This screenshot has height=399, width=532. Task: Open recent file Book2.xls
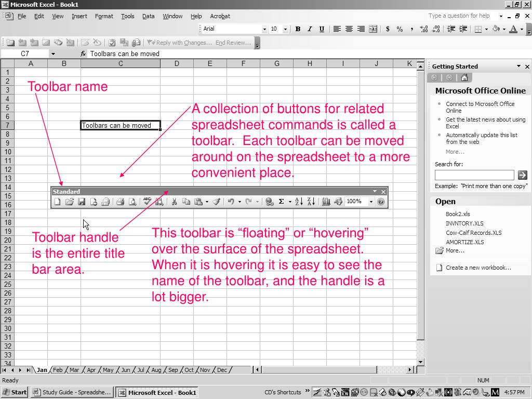coord(458,214)
